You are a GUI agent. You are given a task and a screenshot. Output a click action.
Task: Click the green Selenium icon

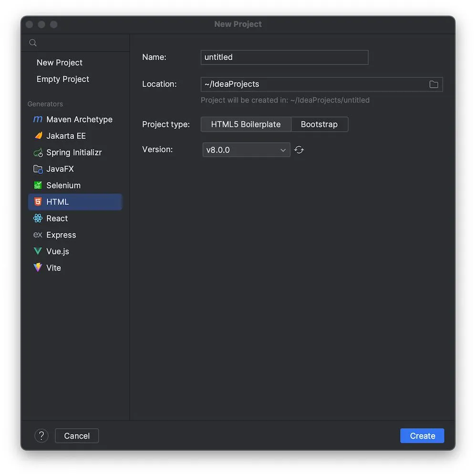coord(38,185)
